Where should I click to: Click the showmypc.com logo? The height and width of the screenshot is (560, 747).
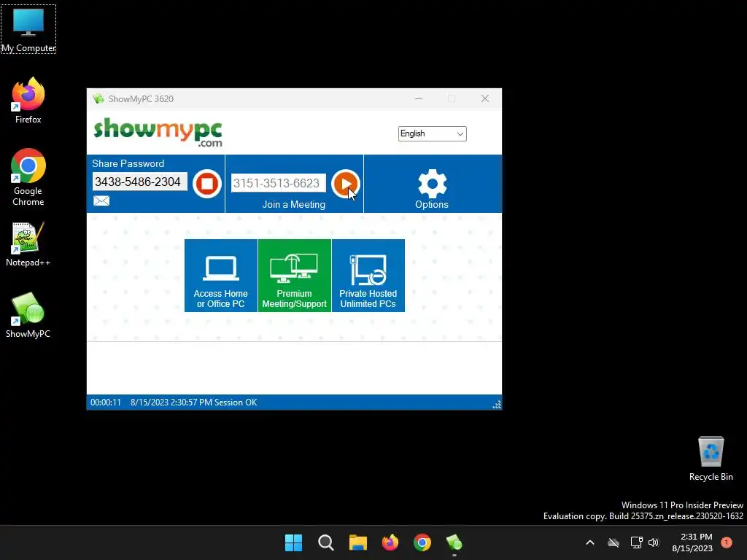158,133
